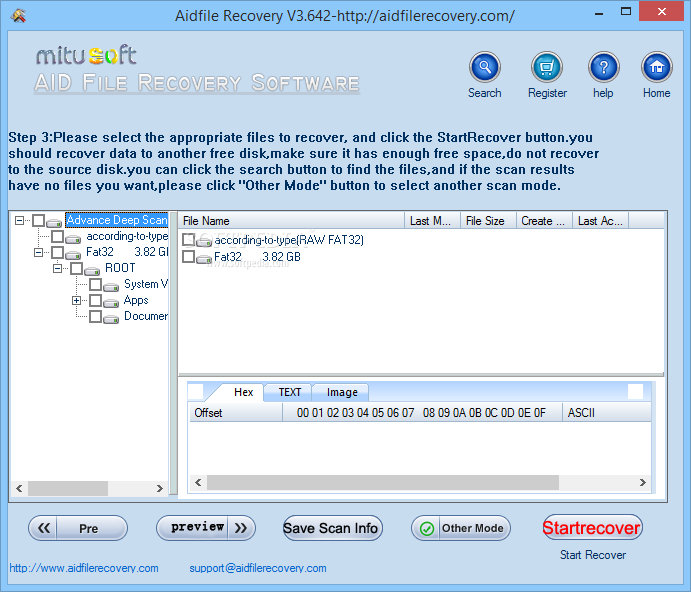The height and width of the screenshot is (592, 691).
Task: Check the Fat32 tree checkbox
Action: 57,252
